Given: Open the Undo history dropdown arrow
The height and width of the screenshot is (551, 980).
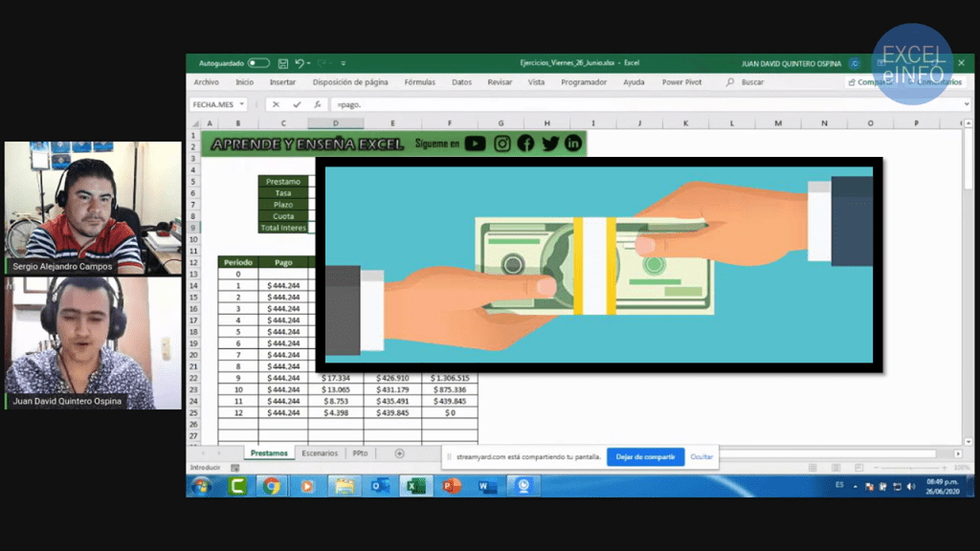Looking at the screenshot, I should pos(309,63).
